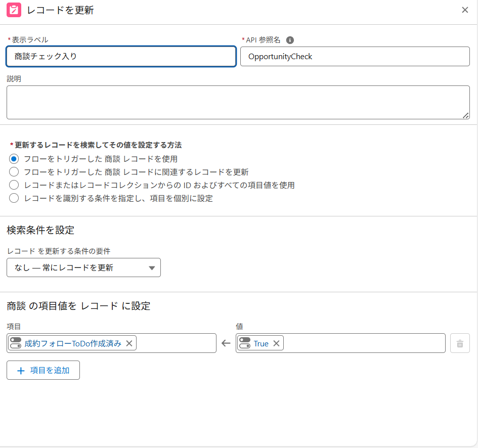Click the left arrow between 項目 and 値
This screenshot has width=478, height=448.
(226, 343)
